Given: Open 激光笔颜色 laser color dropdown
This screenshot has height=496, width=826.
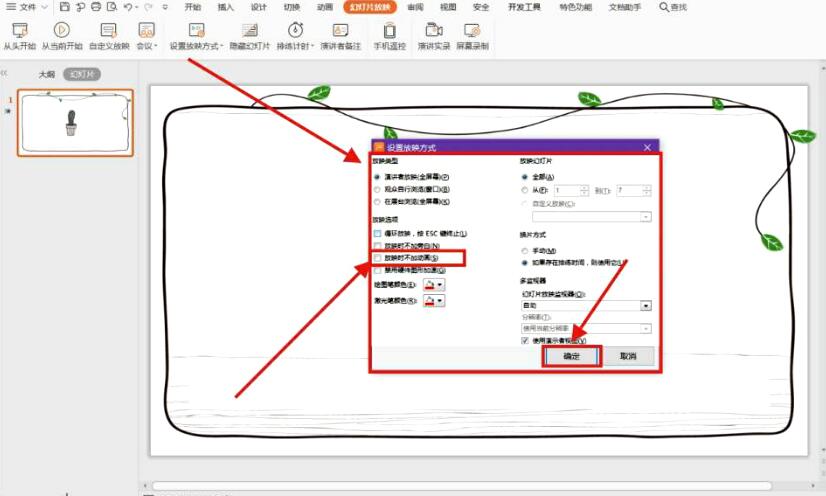Looking at the screenshot, I should click(440, 301).
